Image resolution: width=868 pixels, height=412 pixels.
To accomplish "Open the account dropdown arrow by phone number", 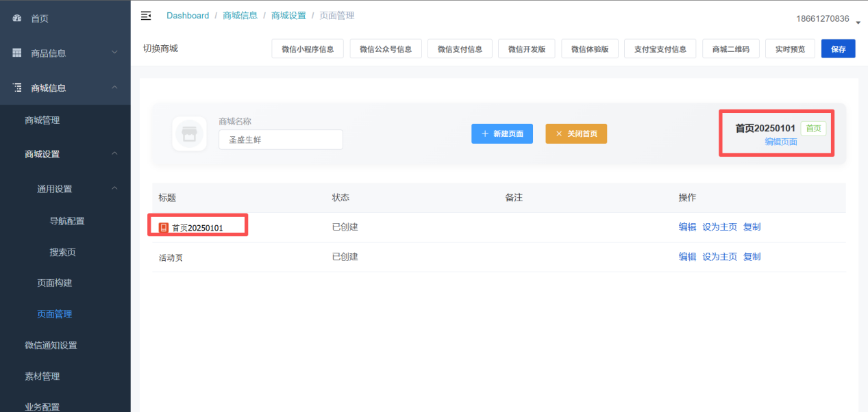I will pos(858,23).
